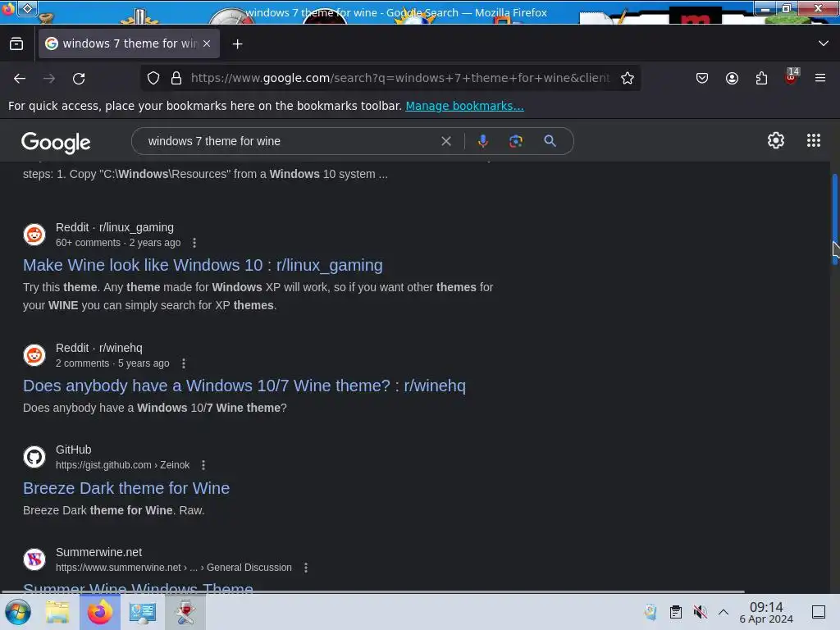Open the Windows-style start menu
The image size is (840, 630).
[18, 612]
